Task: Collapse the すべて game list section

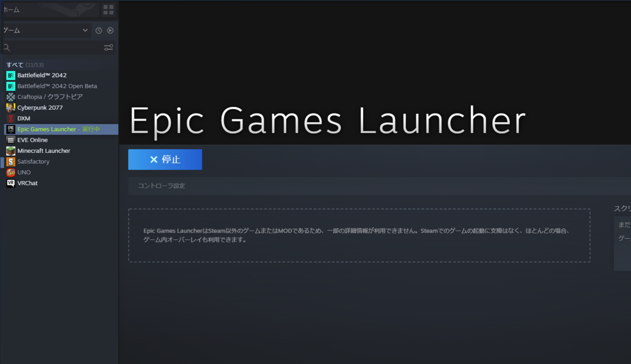Action: pyautogui.click(x=25, y=65)
